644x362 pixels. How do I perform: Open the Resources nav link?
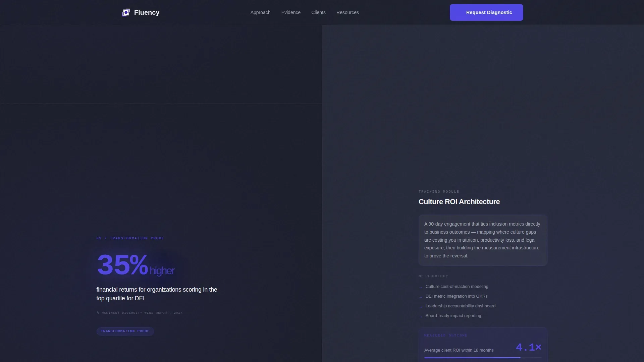point(347,12)
